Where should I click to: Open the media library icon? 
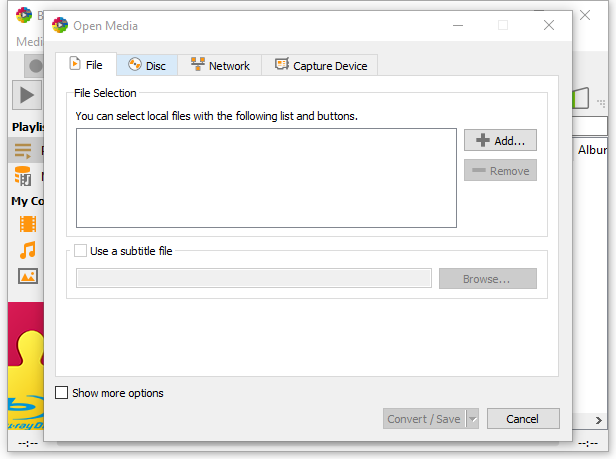click(x=23, y=176)
